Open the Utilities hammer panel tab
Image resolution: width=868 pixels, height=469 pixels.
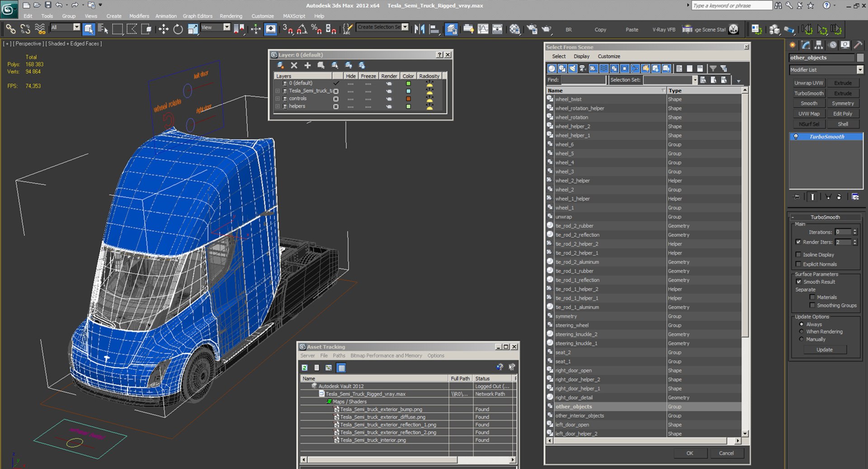[858, 45]
